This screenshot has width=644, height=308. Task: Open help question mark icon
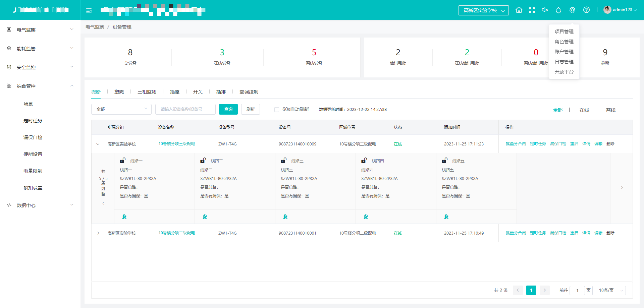coord(586,10)
